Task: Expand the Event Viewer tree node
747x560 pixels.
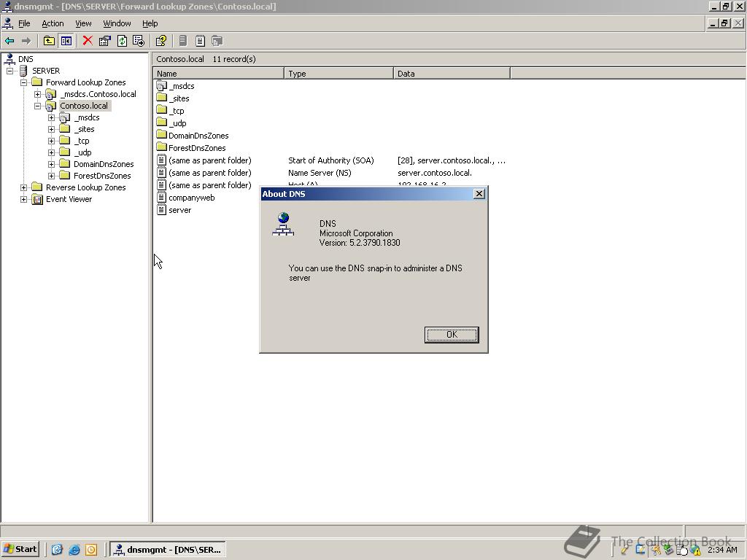Action: [x=23, y=199]
